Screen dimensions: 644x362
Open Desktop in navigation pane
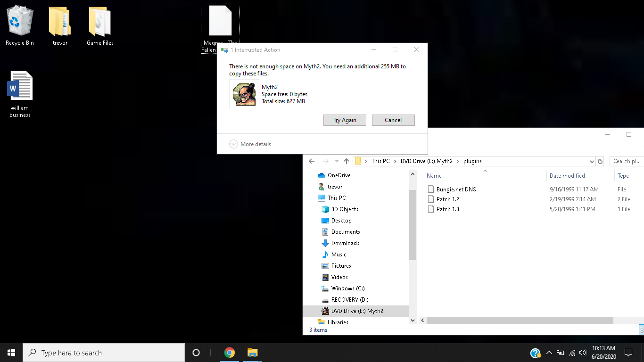[337, 221]
